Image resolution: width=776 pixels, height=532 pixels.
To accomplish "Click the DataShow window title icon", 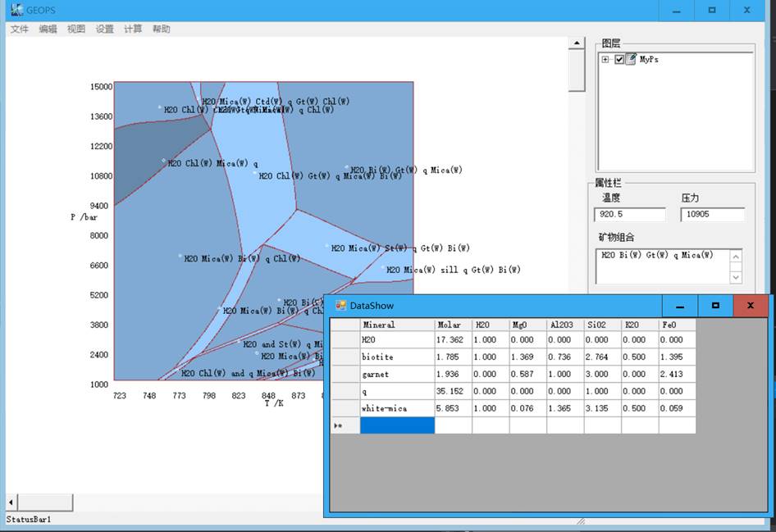I will (340, 306).
